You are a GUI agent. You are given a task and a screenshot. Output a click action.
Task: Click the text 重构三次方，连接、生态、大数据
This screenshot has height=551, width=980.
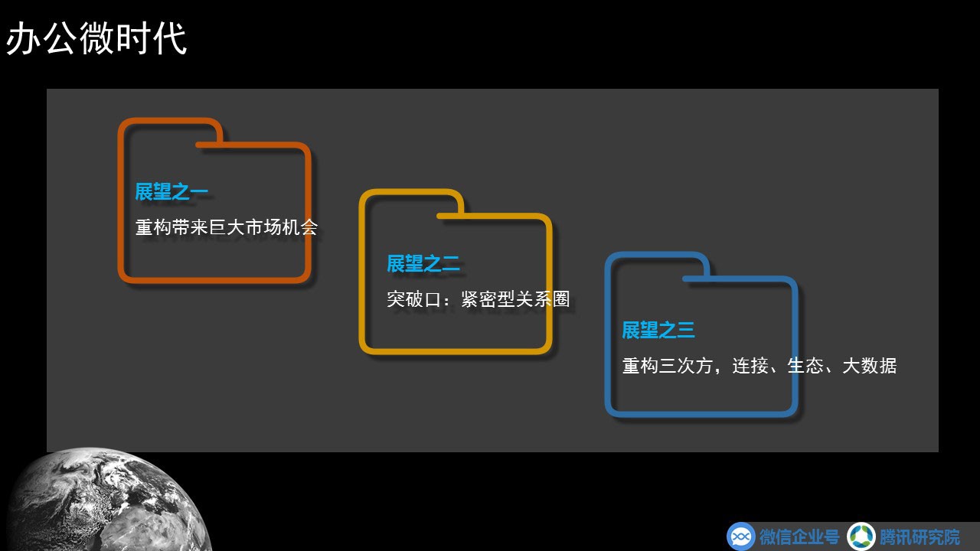(x=759, y=366)
